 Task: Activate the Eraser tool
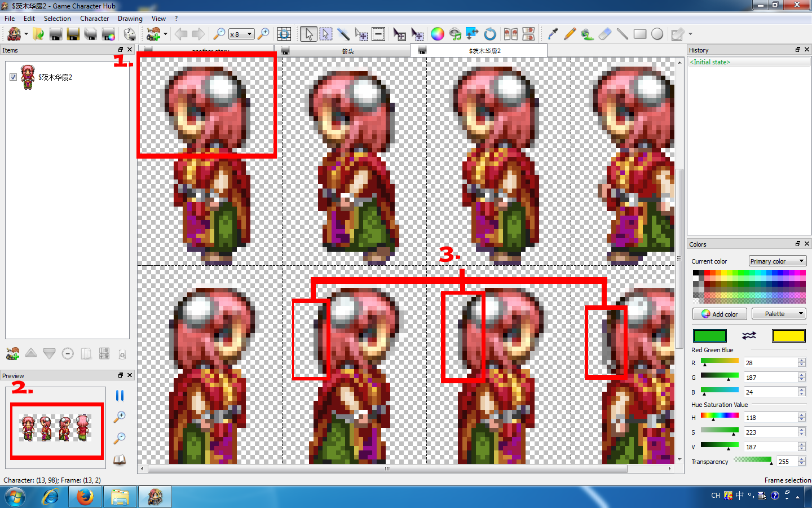pos(604,34)
